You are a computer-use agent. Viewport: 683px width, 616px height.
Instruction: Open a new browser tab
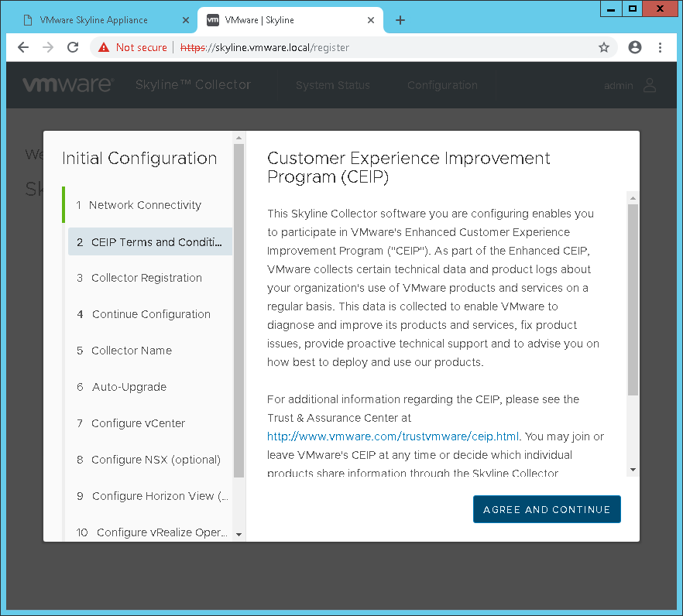click(400, 20)
